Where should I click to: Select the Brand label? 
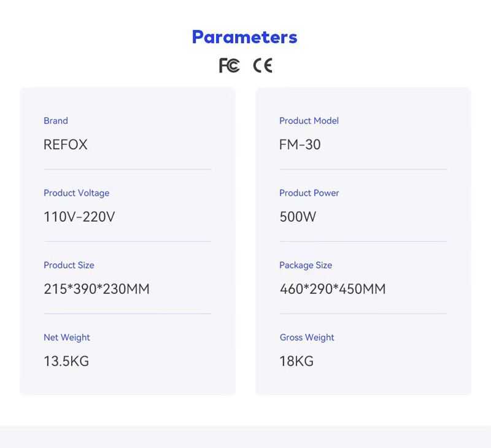[56, 121]
